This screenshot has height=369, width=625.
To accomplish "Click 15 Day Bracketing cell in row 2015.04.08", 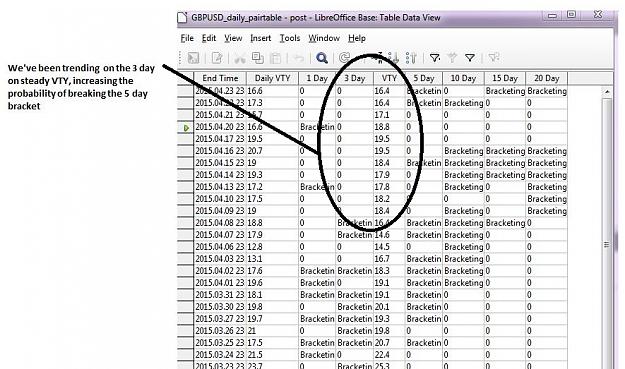I will (x=505, y=223).
